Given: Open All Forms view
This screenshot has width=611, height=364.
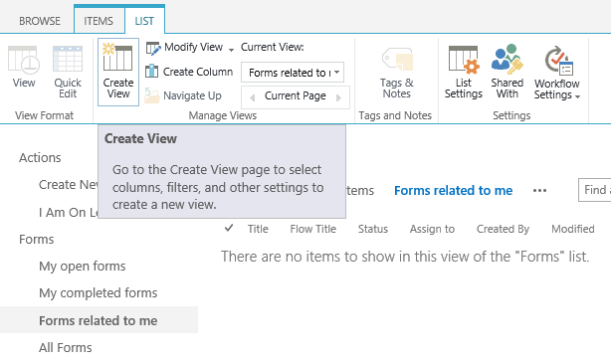Looking at the screenshot, I should tap(66, 347).
